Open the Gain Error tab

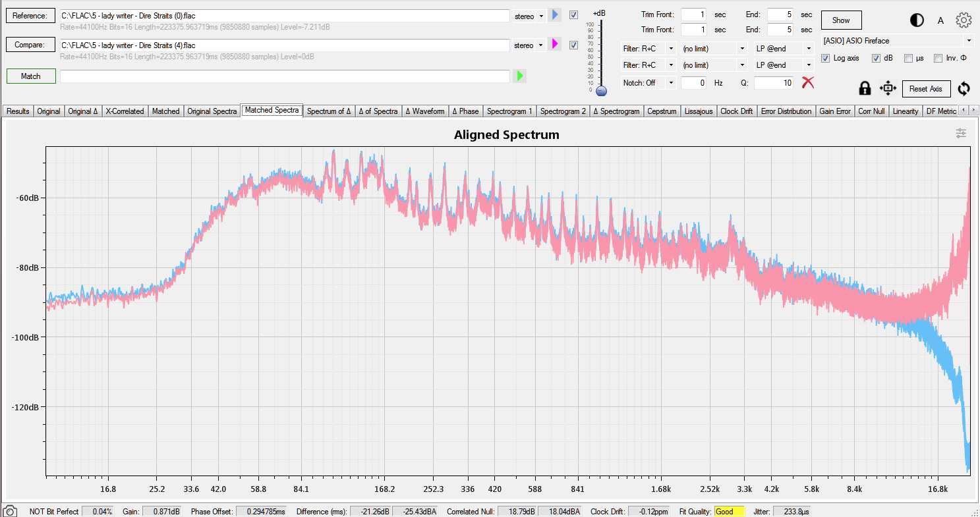(x=835, y=111)
